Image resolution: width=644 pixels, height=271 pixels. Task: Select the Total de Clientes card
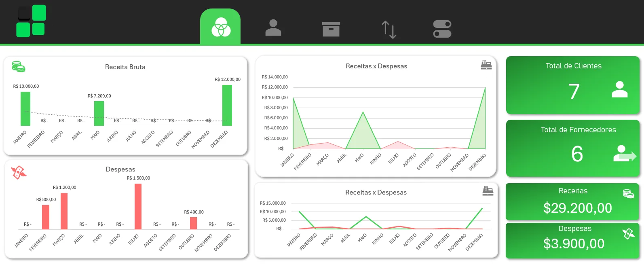point(572,85)
